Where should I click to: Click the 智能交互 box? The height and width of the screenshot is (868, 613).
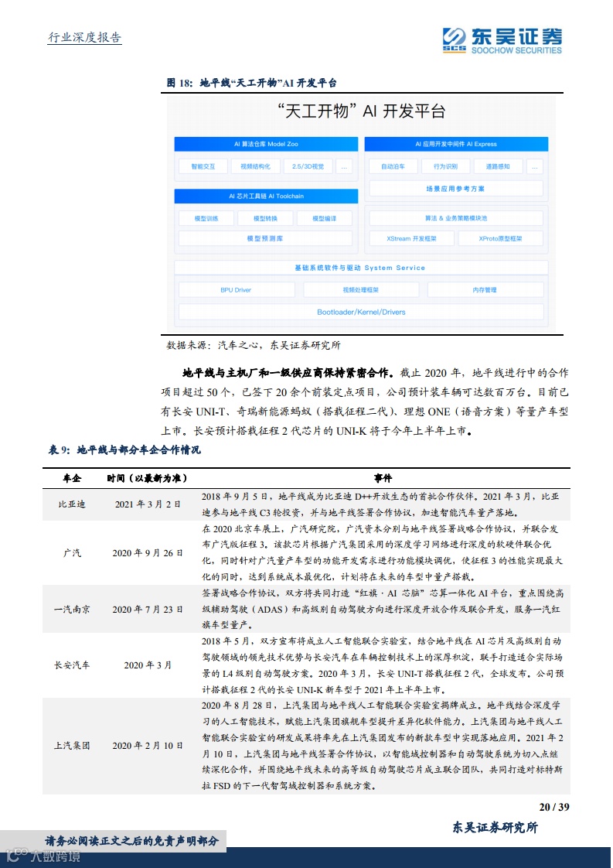pyautogui.click(x=203, y=166)
